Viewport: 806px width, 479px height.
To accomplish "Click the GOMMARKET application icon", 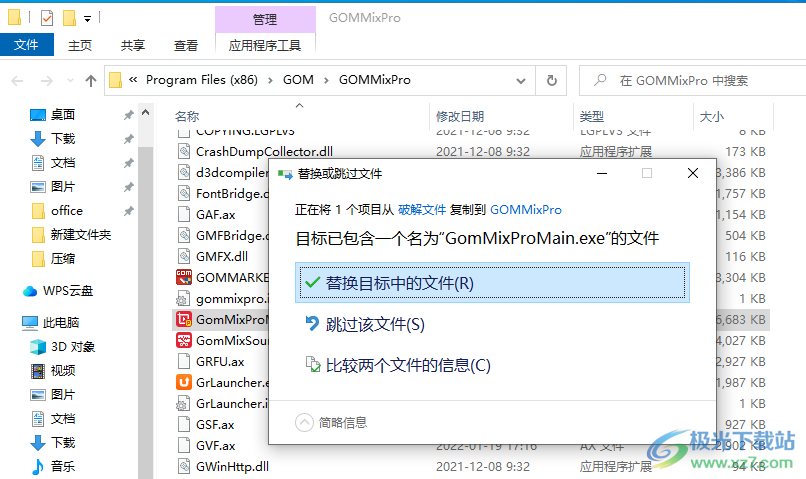I will (x=184, y=278).
